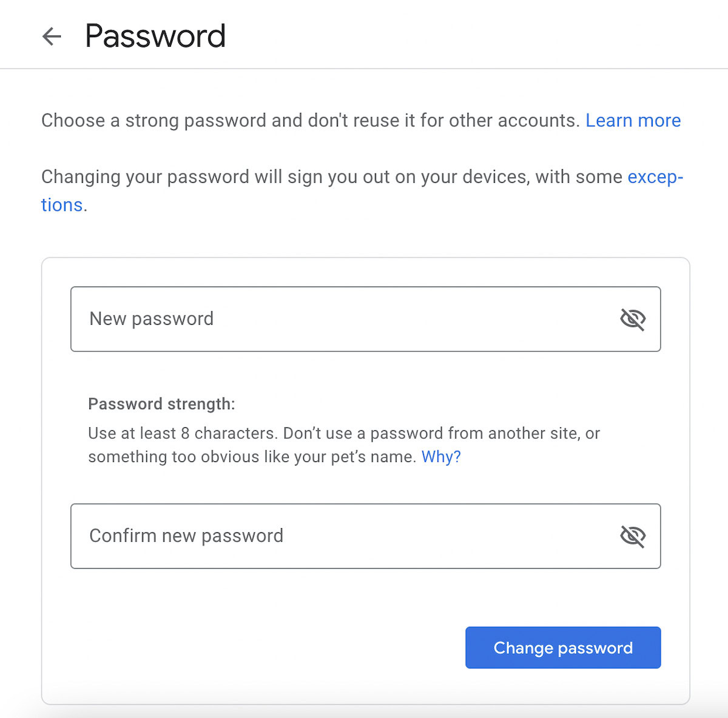Click "something too obvious like your pet's name" text
Viewport: 728px width, 718px height.
[252, 456]
